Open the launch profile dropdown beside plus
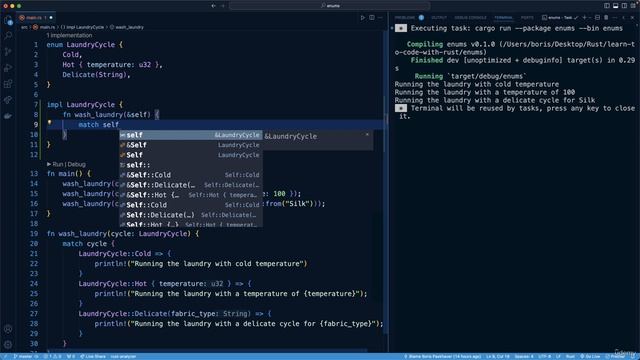 coord(590,18)
